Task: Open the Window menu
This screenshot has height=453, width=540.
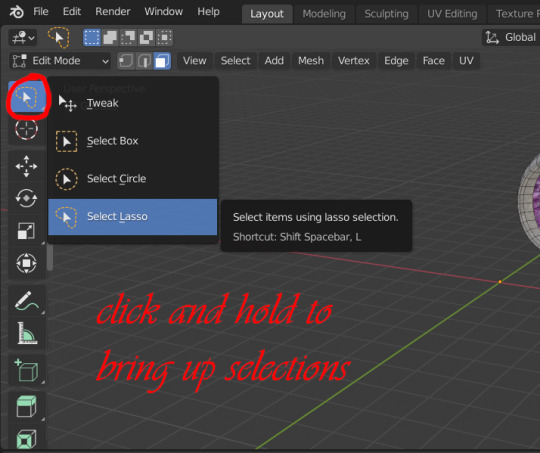Action: tap(164, 12)
